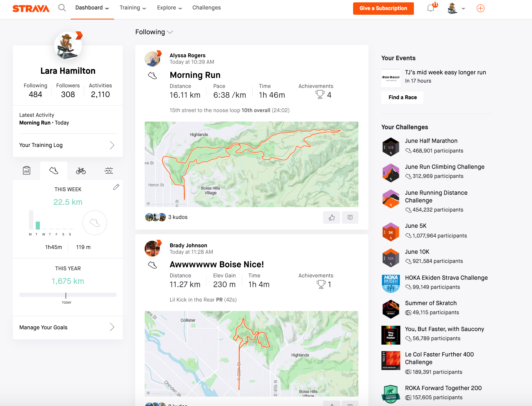Viewport: 532px width, 406px height.
Task: Give kudos to Alyssa's Morning Run
Action: click(x=332, y=217)
